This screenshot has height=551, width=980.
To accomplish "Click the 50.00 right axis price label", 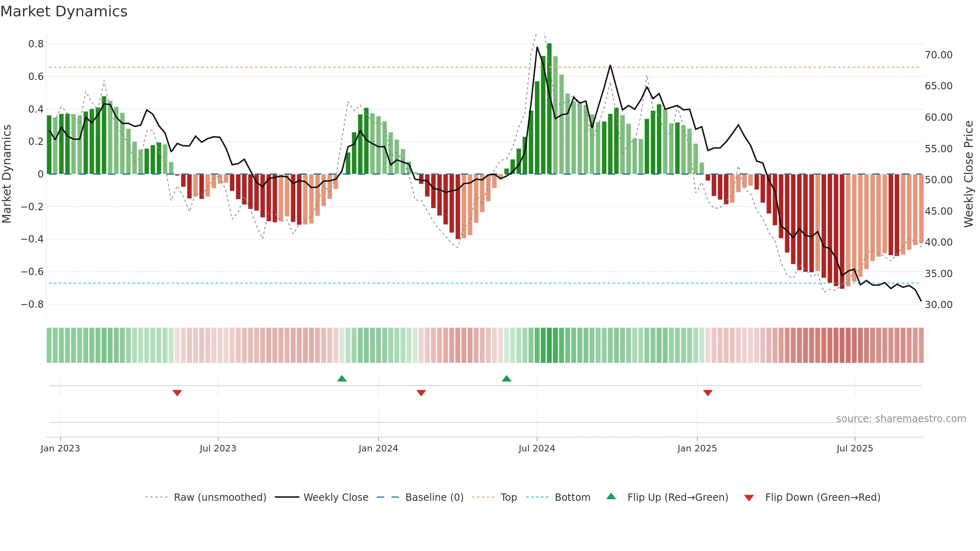I will [939, 180].
